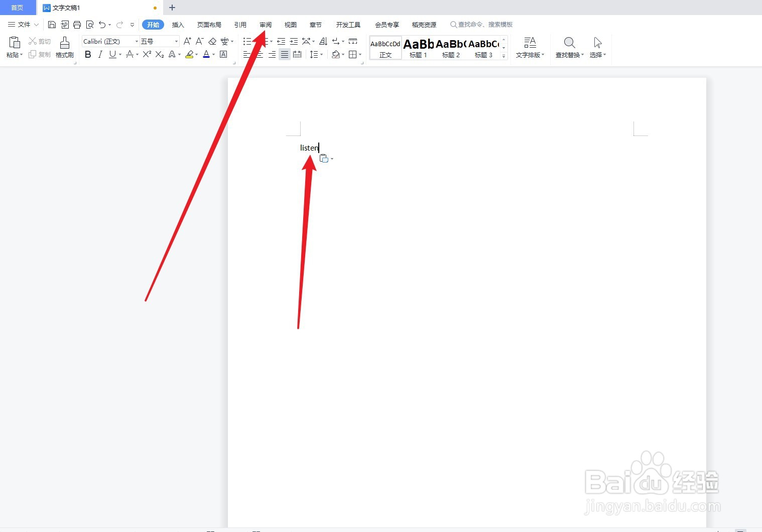Image resolution: width=762 pixels, height=532 pixels.
Task: Open Print Preview icon
Action: pyautogui.click(x=90, y=25)
